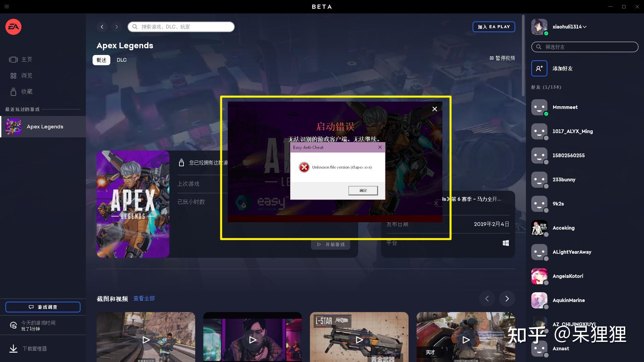Click the 加入 EA PLAY button
This screenshot has height=362, width=644.
click(493, 27)
